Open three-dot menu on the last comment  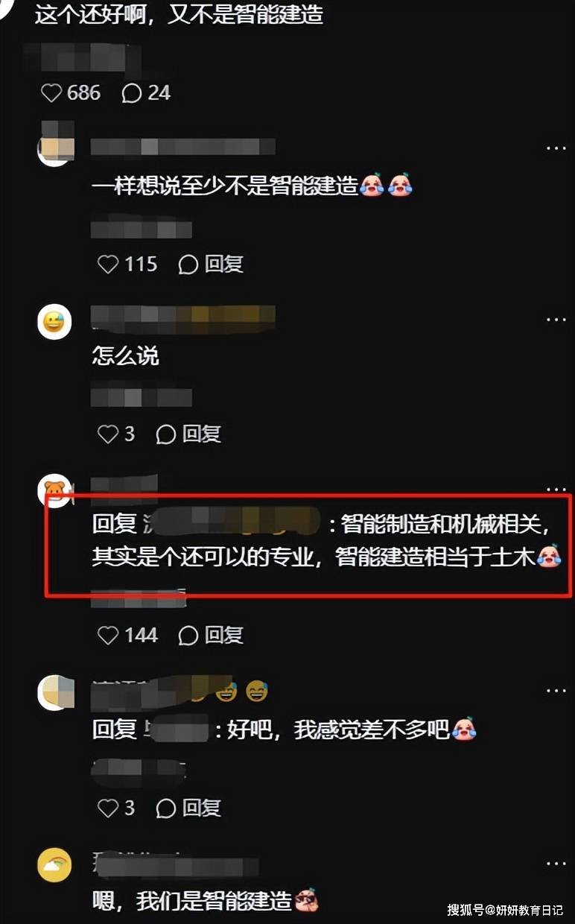556,863
